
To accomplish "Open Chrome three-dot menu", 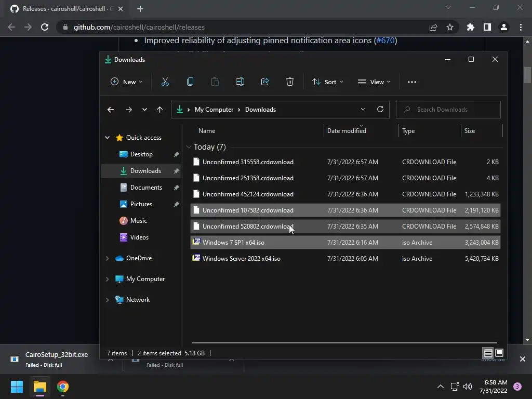I will 521,27.
